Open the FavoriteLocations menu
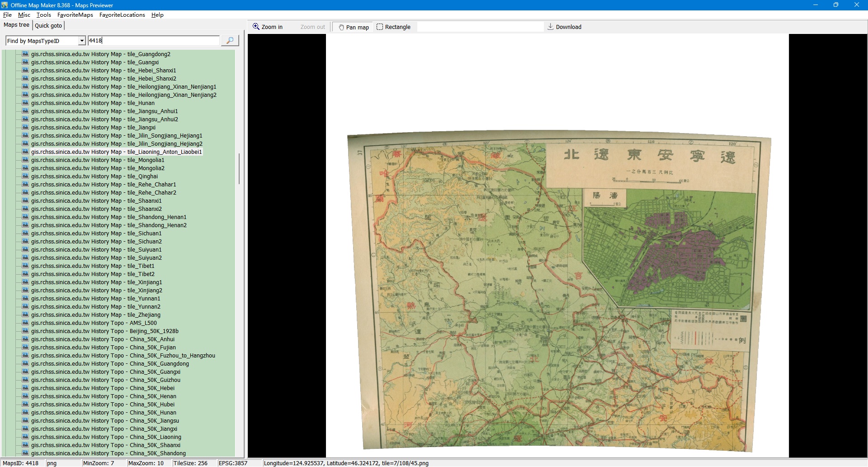The image size is (868, 467). [122, 15]
